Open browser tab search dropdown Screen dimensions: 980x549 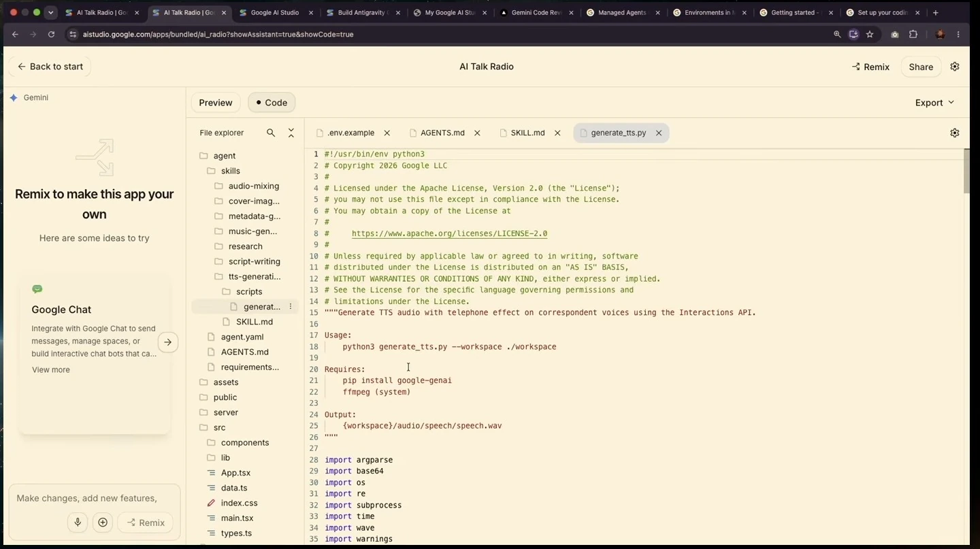coord(50,12)
